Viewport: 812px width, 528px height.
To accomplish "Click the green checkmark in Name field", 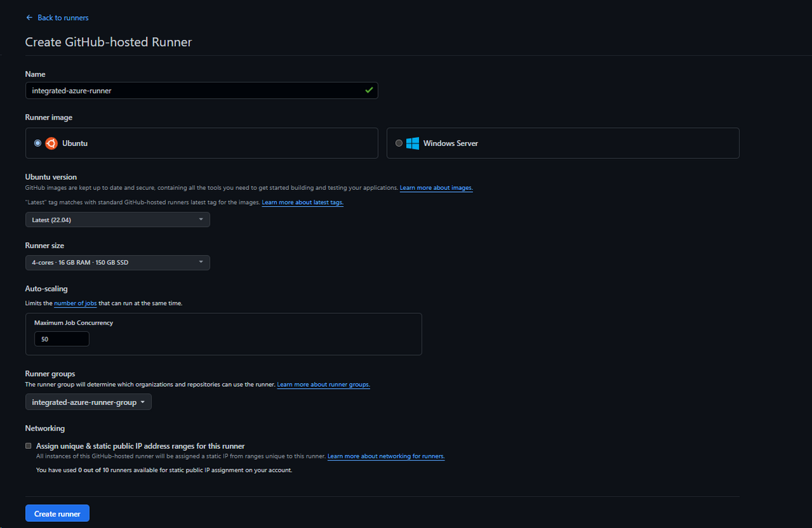I will [369, 90].
